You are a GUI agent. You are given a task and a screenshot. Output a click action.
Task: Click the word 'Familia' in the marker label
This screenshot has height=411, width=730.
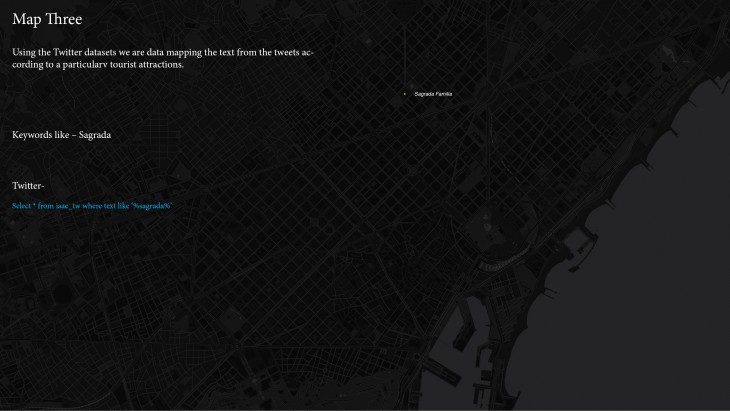pos(443,94)
